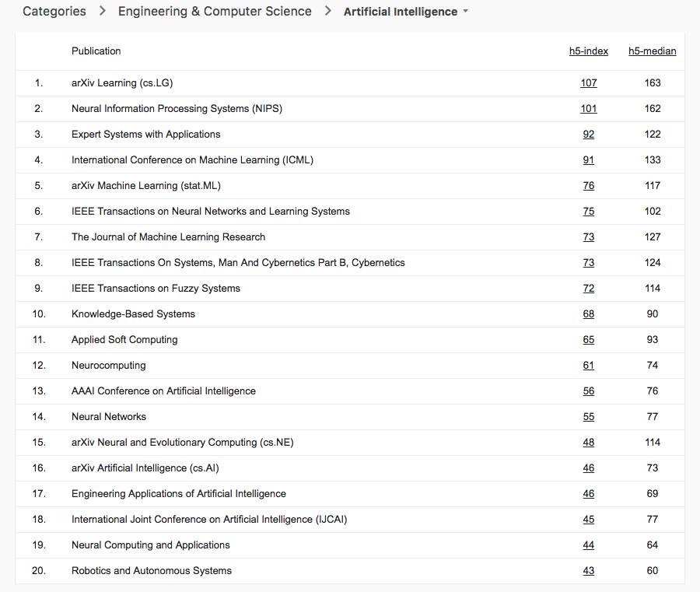The height and width of the screenshot is (592, 700).
Task: Open h5-index 65 for Applied Soft Computing
Action: click(x=589, y=340)
